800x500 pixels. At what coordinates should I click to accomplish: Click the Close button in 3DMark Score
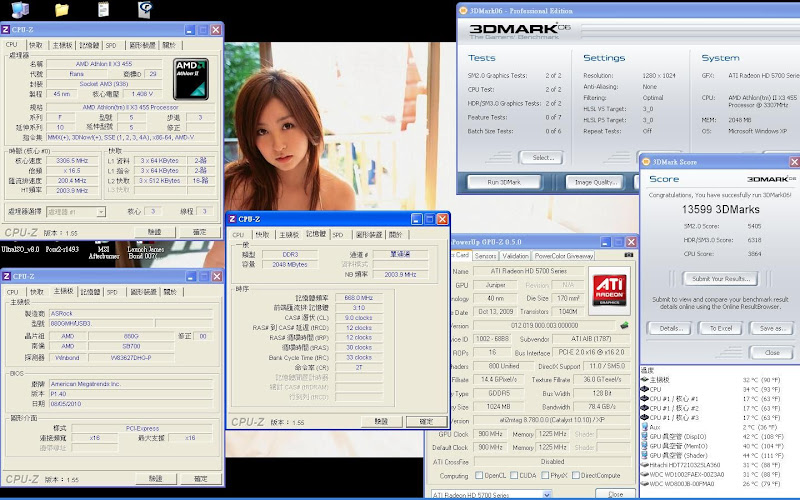click(772, 353)
